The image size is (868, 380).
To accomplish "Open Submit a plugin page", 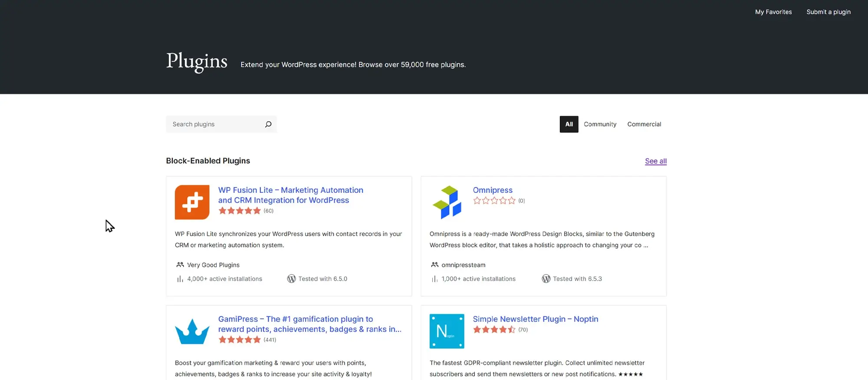I will point(829,12).
